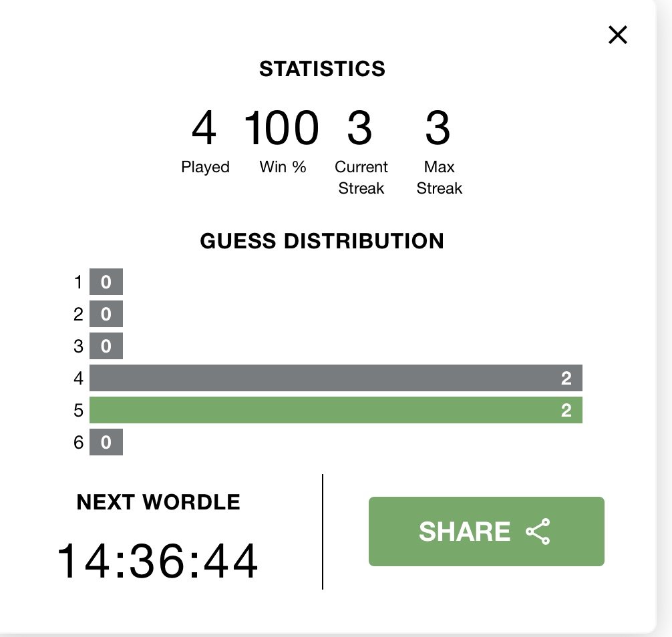Click the zero bar for row 1
This screenshot has width=672, height=637.
pyautogui.click(x=106, y=282)
